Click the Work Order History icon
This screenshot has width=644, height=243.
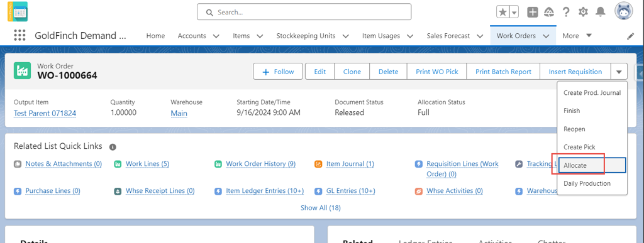218,164
